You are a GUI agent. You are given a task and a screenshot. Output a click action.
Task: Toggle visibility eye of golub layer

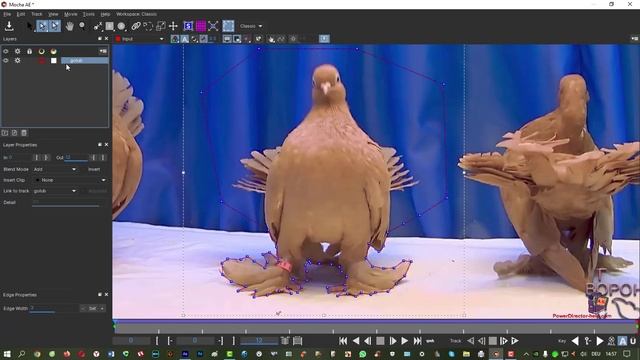point(6,60)
